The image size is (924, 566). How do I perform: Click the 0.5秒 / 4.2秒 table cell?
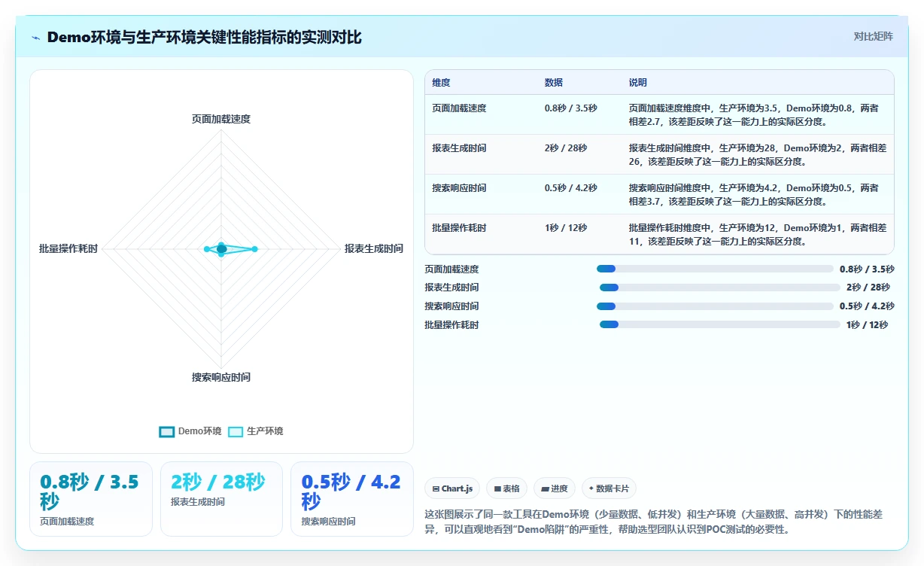pyautogui.click(x=571, y=188)
